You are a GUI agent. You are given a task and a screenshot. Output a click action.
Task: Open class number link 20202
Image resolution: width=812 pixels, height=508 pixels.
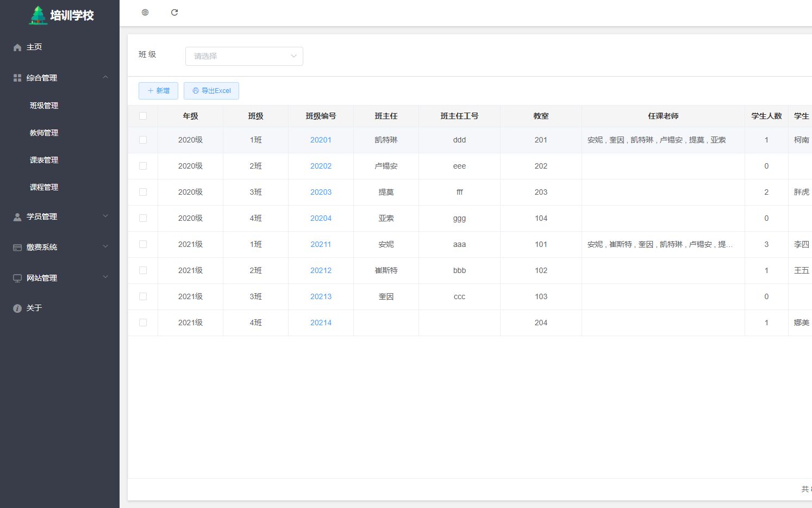click(321, 166)
